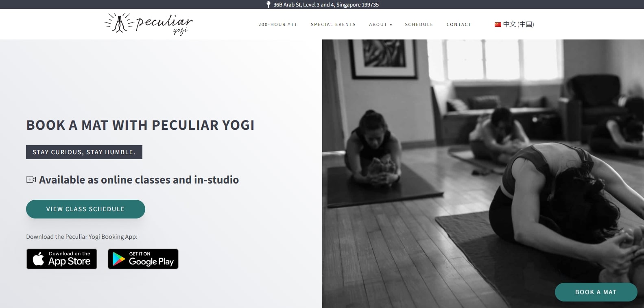Image resolution: width=644 pixels, height=308 pixels.
Task: Click the Google Play triangle icon
Action: (118, 259)
